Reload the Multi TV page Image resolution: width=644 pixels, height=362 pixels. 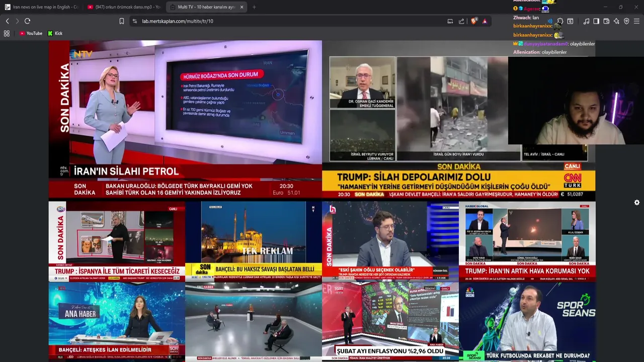tap(27, 21)
